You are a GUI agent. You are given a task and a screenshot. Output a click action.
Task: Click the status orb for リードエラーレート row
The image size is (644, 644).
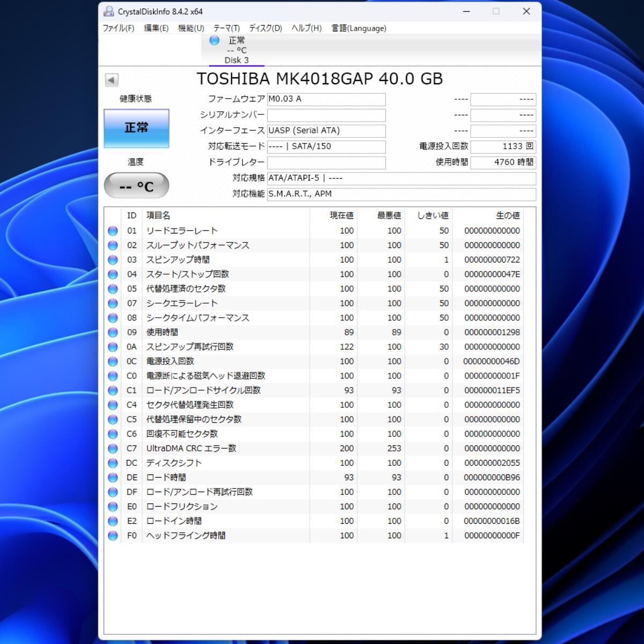point(113,231)
